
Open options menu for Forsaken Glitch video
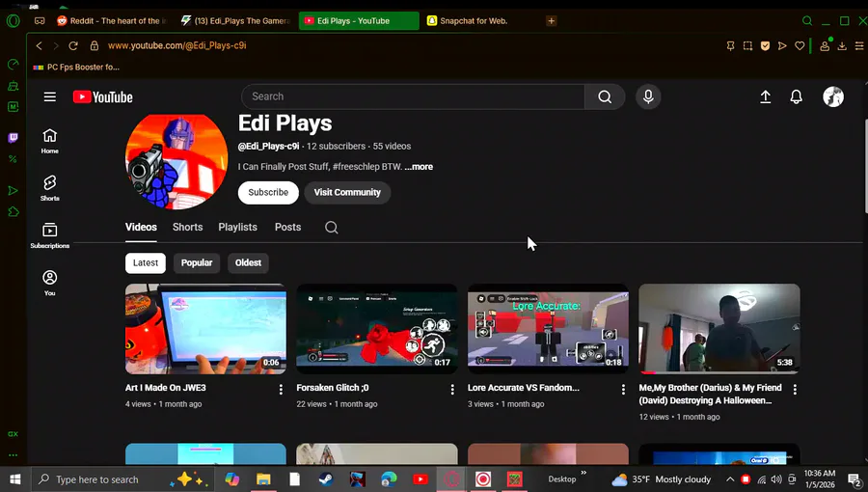pos(452,390)
